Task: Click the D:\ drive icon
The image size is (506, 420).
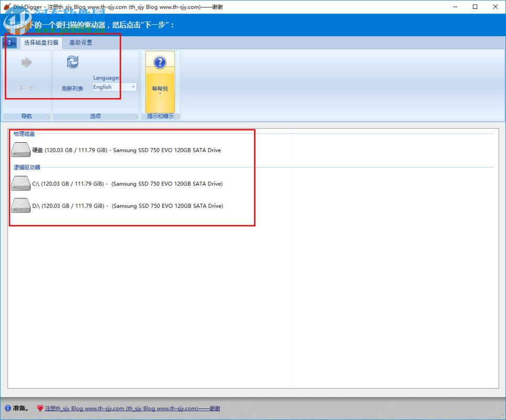Action: pyautogui.click(x=20, y=206)
